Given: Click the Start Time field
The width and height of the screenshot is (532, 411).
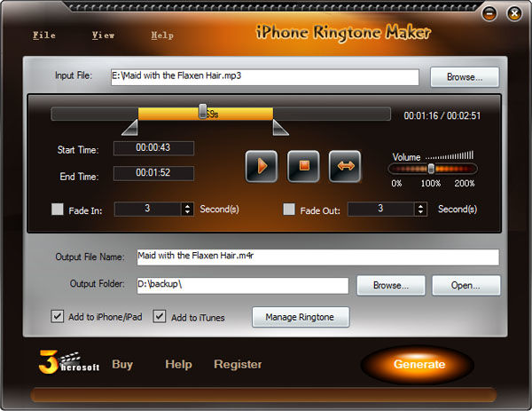Looking at the screenshot, I should (x=153, y=148).
